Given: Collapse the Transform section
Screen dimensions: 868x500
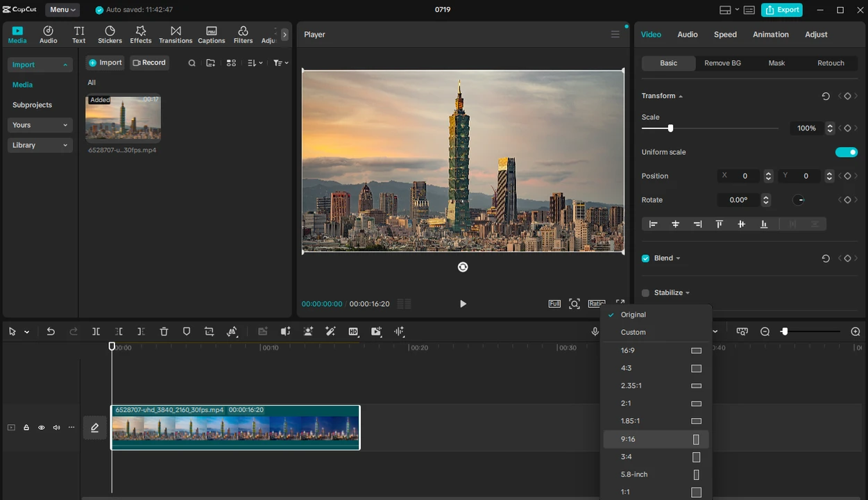Looking at the screenshot, I should [681, 97].
